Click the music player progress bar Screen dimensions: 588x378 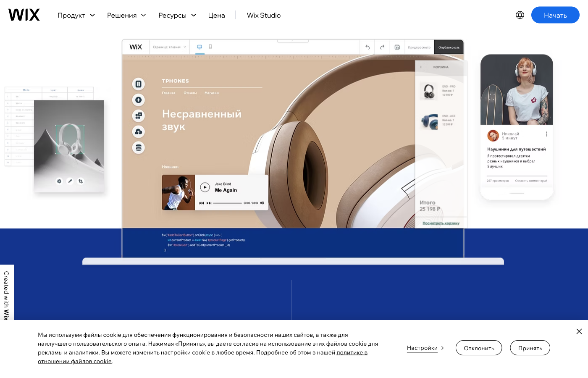[x=227, y=203]
